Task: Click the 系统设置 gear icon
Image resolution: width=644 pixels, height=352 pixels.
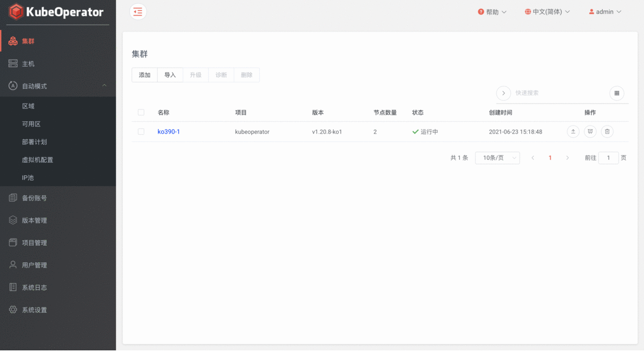Action: click(x=13, y=310)
